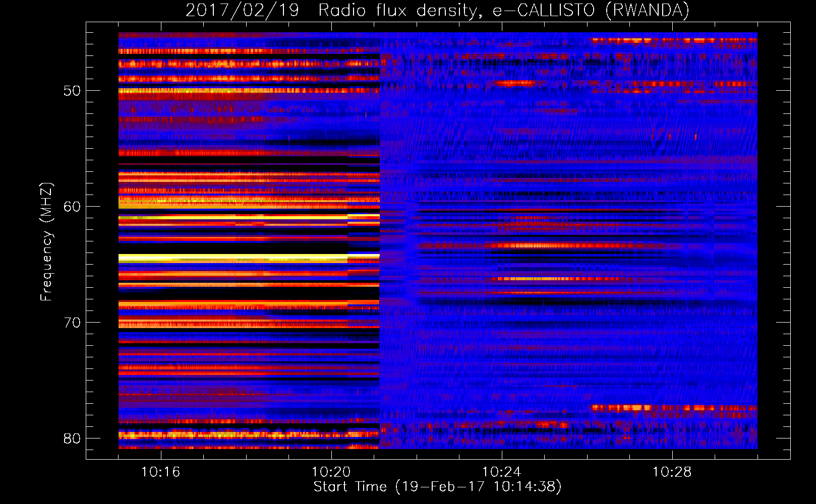Click the plot title "2017/02/19 Radio flux density, e-CALLISTO (RWANDA)"
Viewport: 816px width, 504px height.
pos(437,11)
